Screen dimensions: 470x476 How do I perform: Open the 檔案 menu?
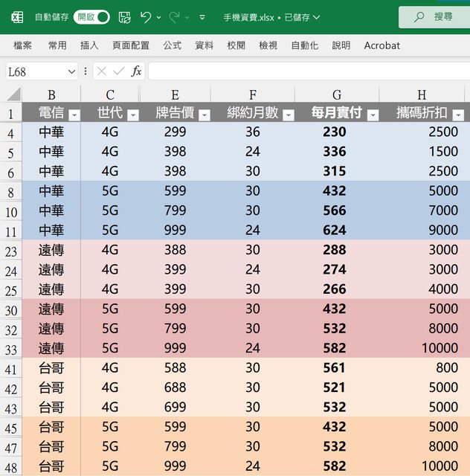[23, 45]
